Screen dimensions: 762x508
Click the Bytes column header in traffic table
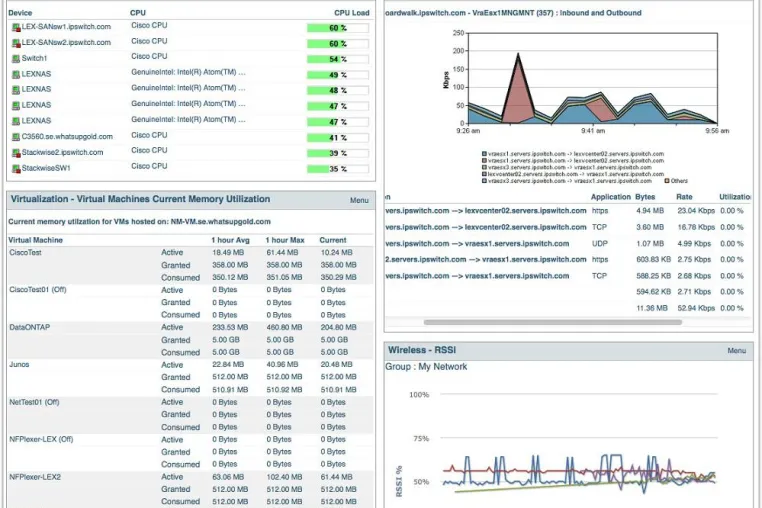645,197
